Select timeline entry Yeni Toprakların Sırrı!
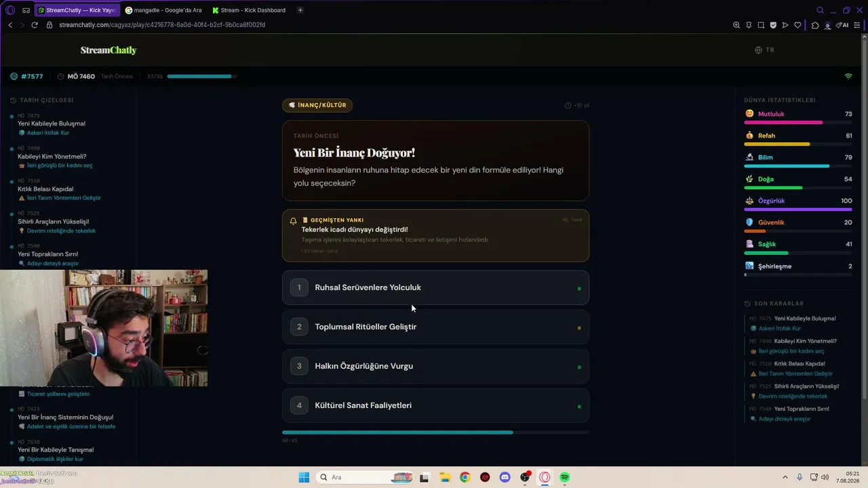 (x=48, y=254)
